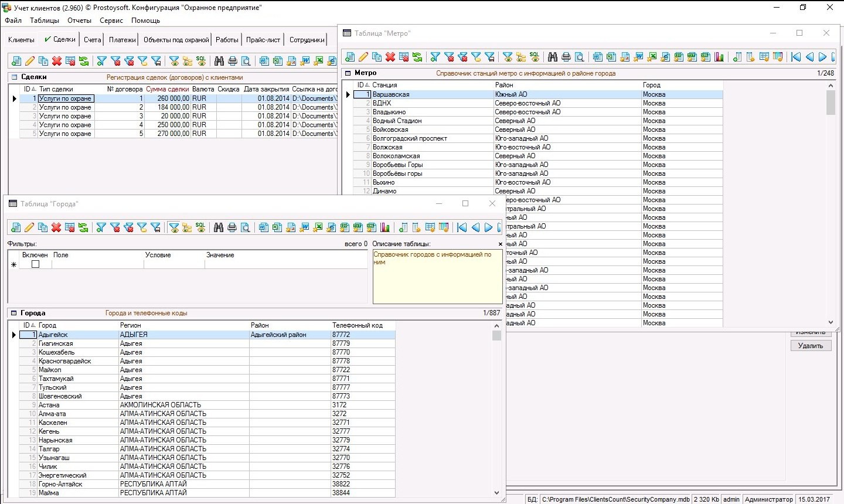Click pencil edit icon in Города window toolbar
Viewport: 844px width, 504px height.
29,227
